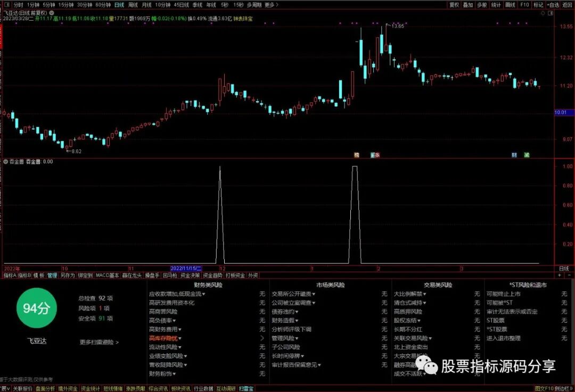Select the MACD基本 indicator
575x392 pixels.
click(107, 275)
